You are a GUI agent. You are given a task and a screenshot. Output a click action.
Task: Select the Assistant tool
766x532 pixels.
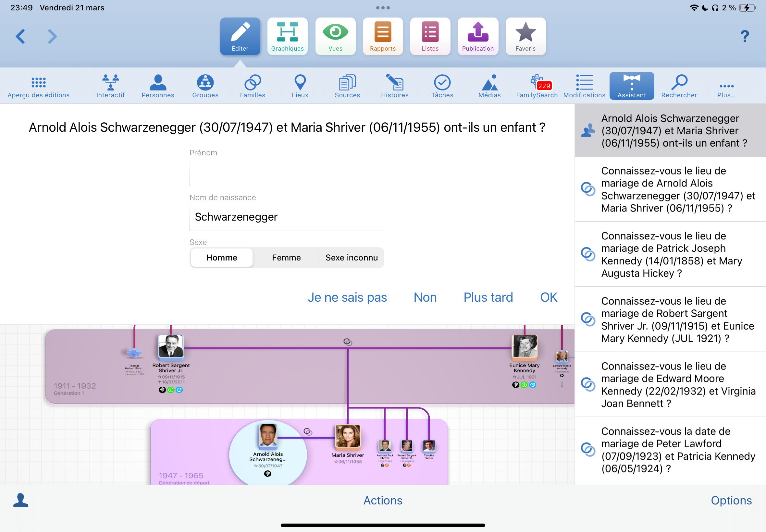point(632,86)
